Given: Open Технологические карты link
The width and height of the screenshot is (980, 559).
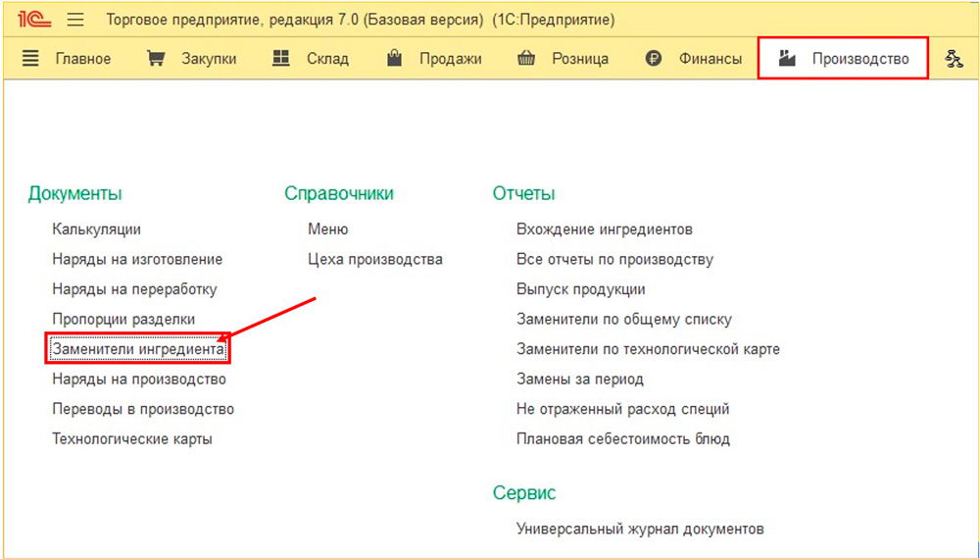Looking at the screenshot, I should point(132,439).
